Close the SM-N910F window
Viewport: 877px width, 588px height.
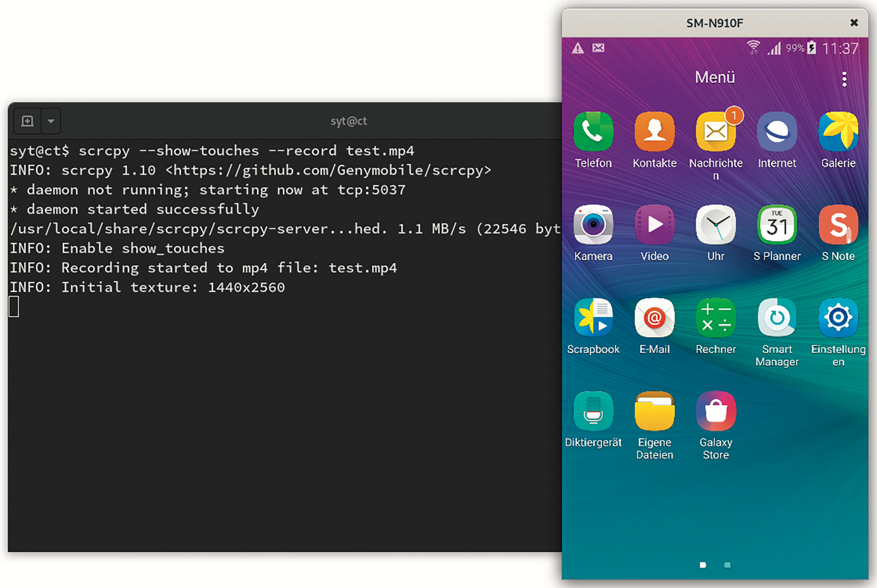[854, 23]
